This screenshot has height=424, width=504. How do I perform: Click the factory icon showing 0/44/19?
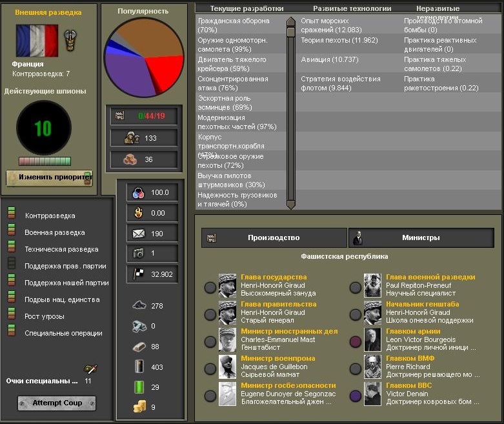point(119,116)
